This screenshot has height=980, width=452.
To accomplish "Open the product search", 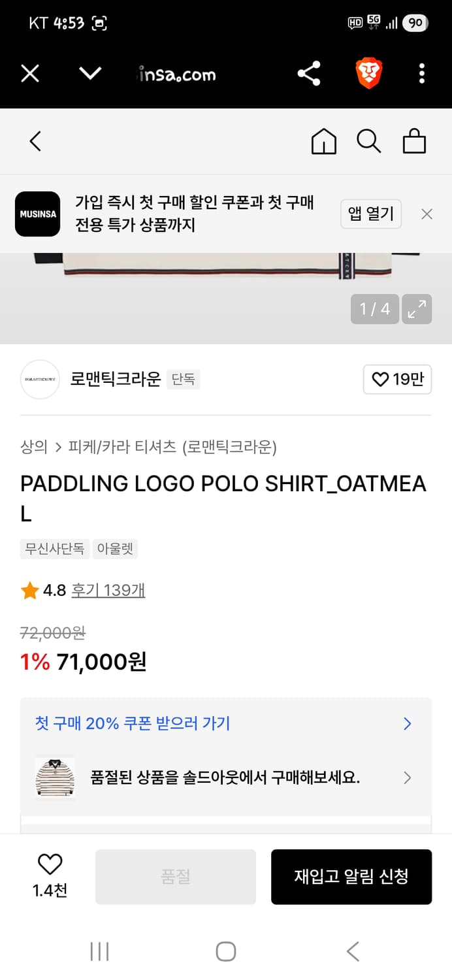I will pyautogui.click(x=369, y=140).
